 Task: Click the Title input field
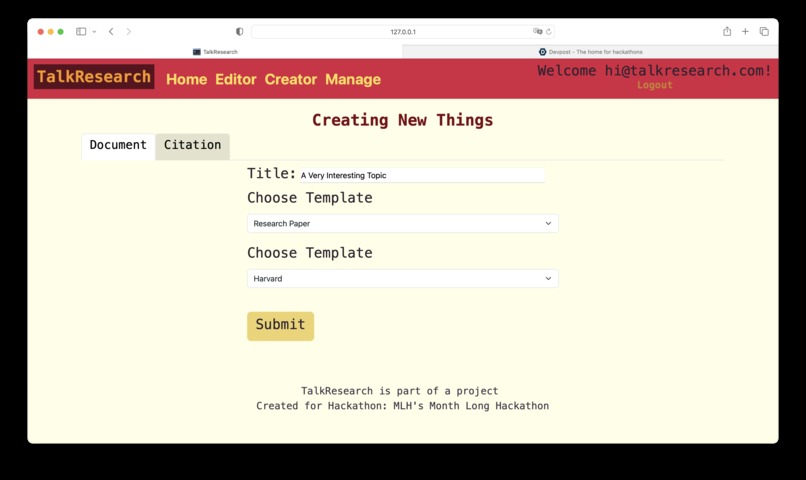pos(422,175)
